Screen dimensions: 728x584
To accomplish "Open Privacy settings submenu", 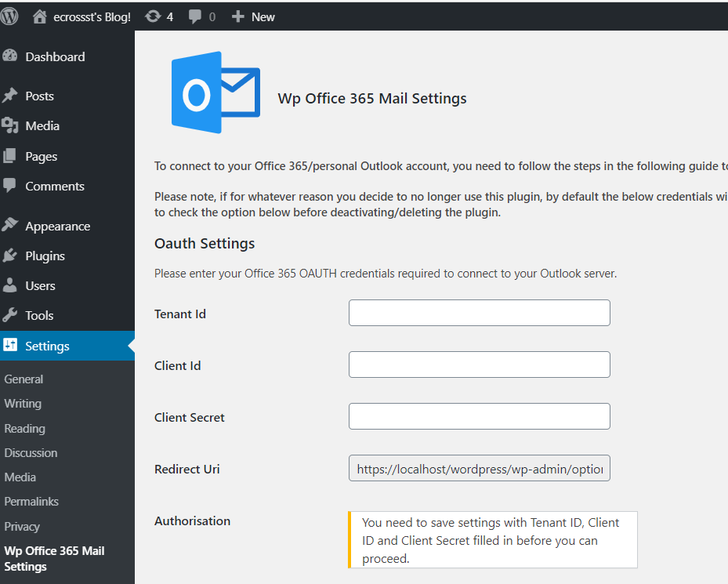I will 22,527.
